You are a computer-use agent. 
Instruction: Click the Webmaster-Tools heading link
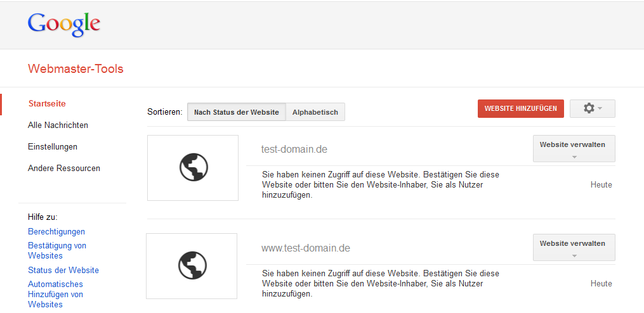[76, 68]
